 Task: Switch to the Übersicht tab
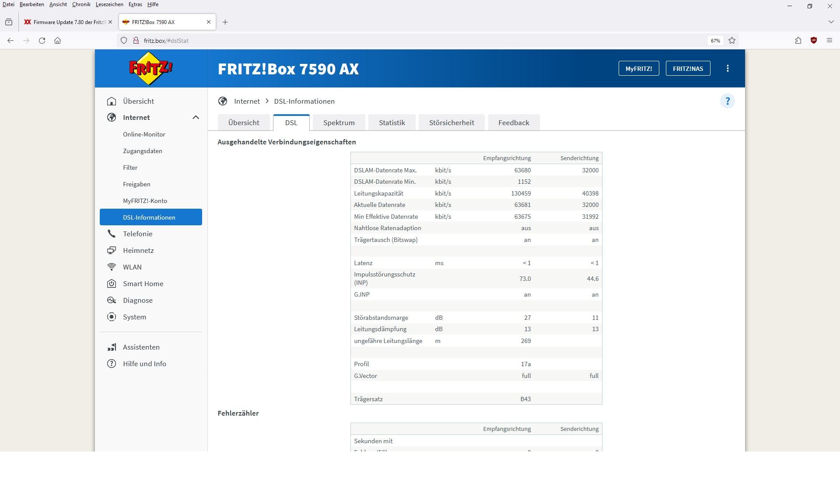[x=244, y=122]
